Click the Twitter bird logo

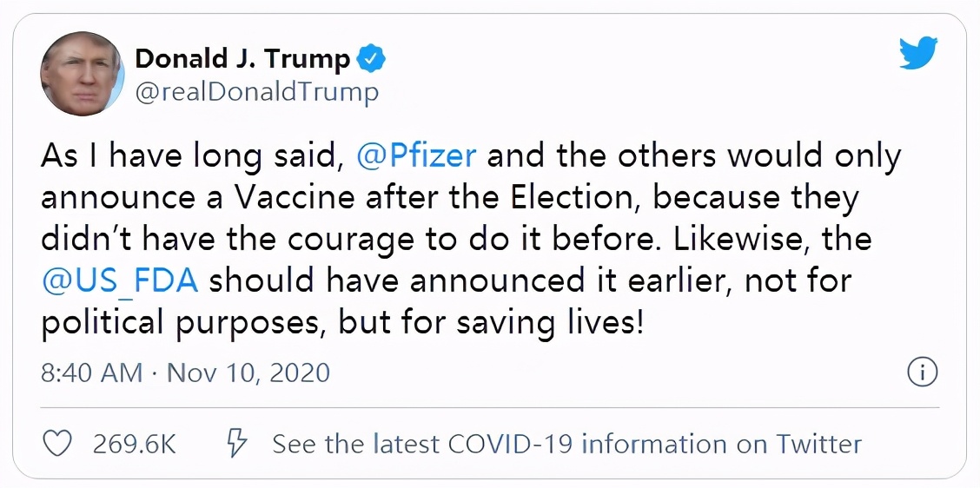(918, 55)
